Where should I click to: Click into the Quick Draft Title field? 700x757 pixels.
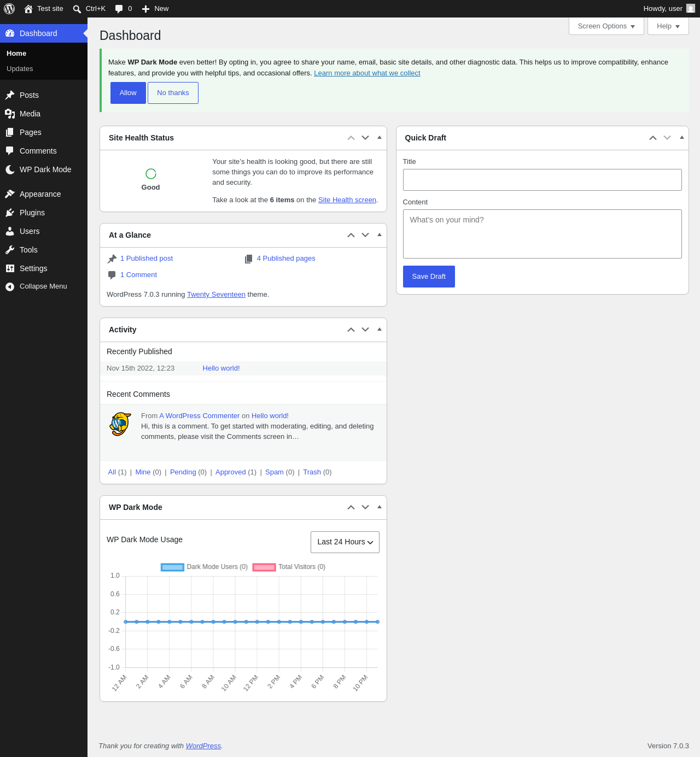[x=542, y=180]
